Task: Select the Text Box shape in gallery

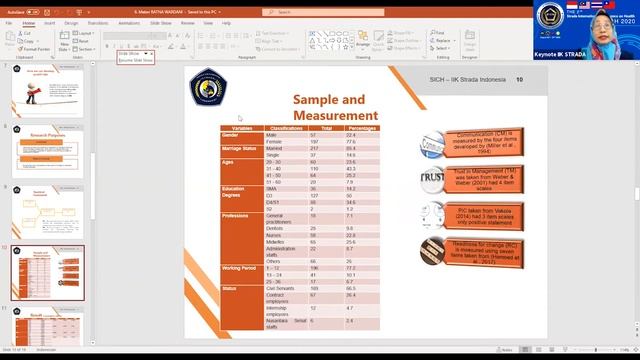Action: click(313, 33)
